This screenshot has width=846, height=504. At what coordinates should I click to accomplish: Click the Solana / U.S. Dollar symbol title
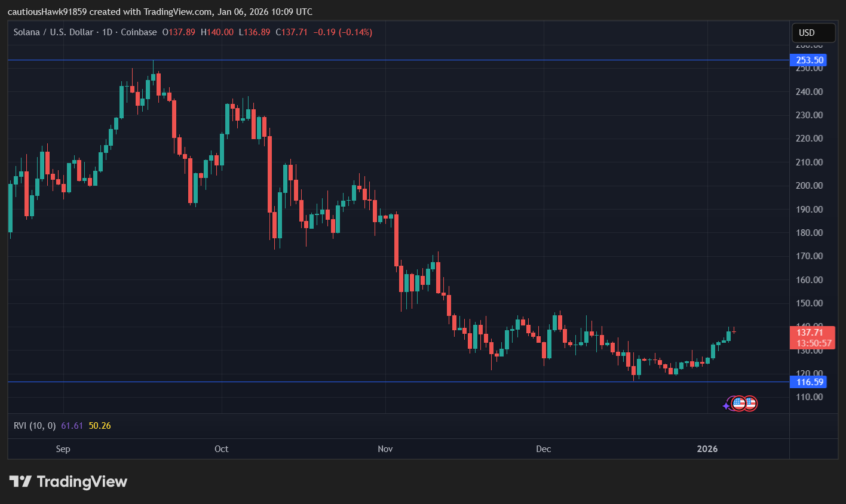[53, 32]
